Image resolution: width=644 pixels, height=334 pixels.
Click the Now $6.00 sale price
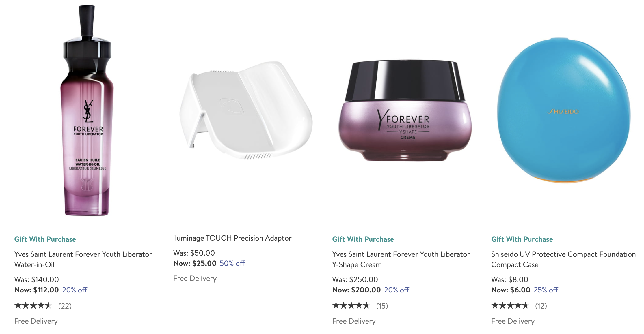[511, 290]
